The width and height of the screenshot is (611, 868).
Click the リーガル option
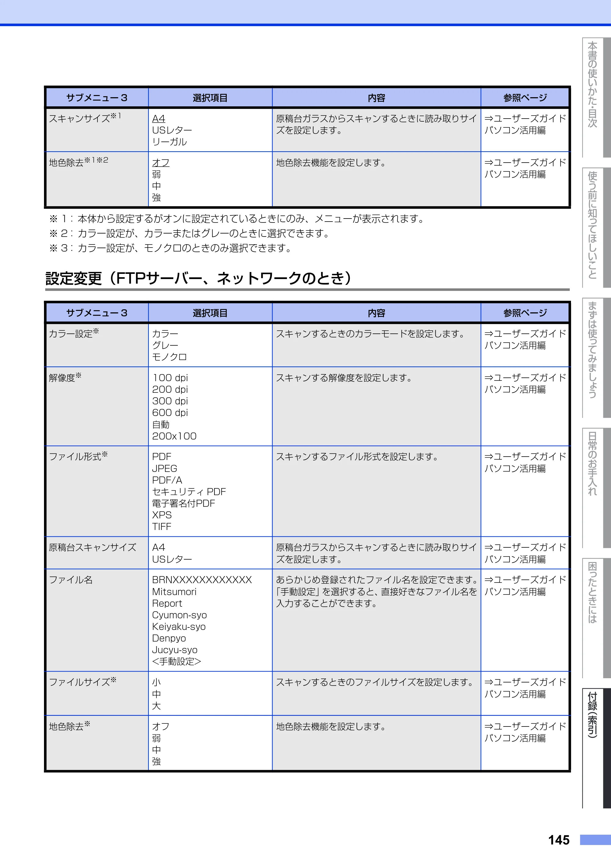pyautogui.click(x=169, y=142)
